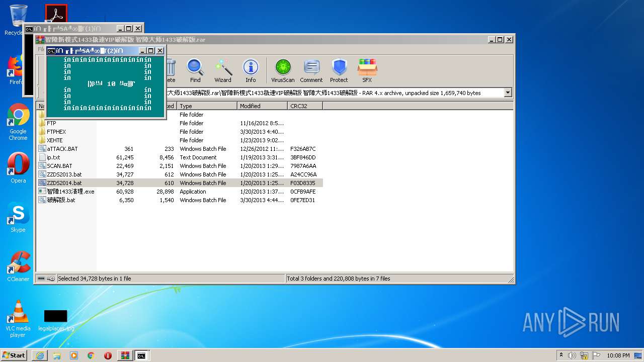
Task: Select the FTPHEX folder
Action: 180,132
